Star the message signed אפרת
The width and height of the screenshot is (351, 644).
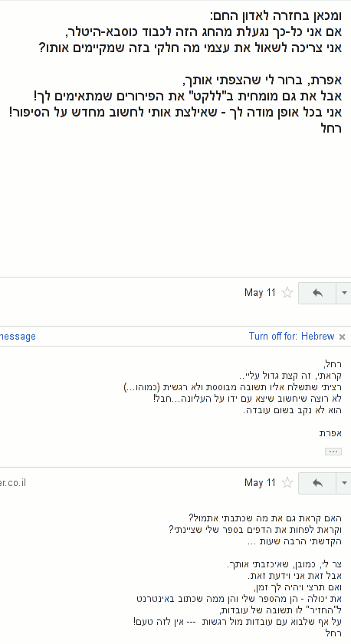287,293
